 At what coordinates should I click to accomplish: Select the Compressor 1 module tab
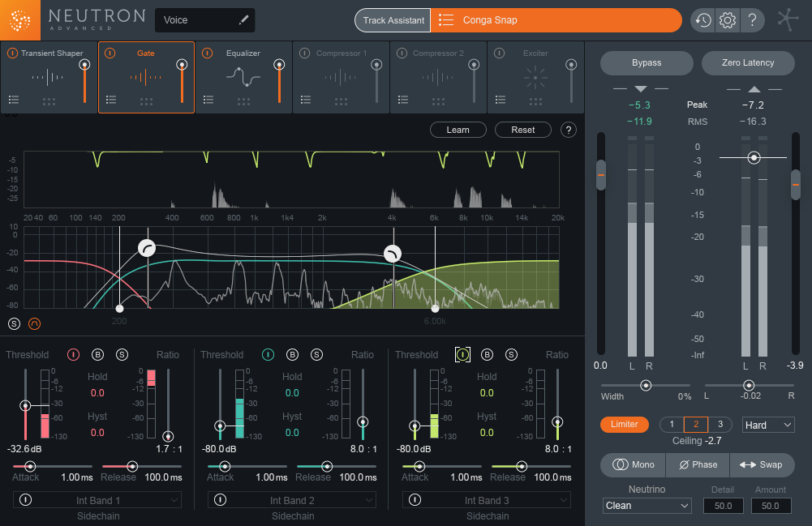(x=341, y=77)
